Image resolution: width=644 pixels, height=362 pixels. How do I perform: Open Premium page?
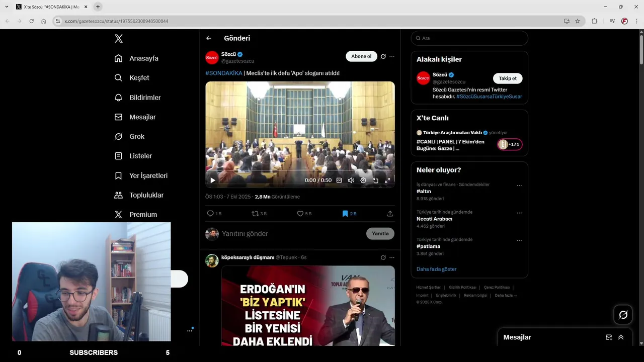point(136,215)
